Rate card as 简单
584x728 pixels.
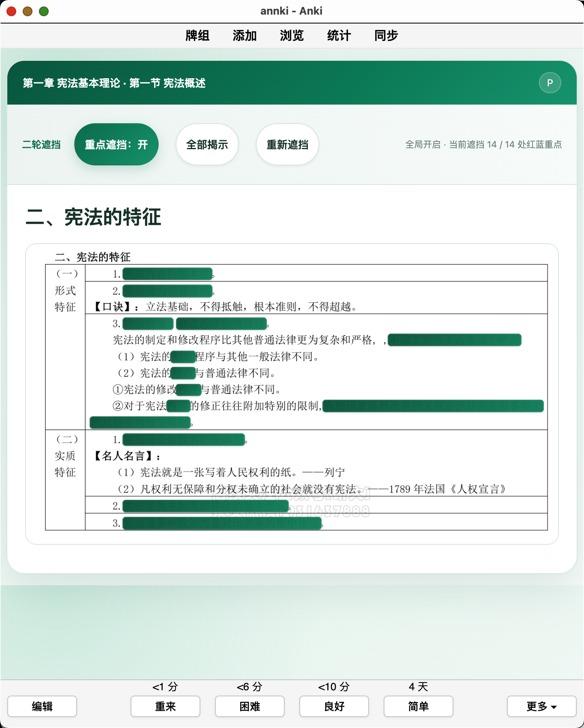(418, 706)
